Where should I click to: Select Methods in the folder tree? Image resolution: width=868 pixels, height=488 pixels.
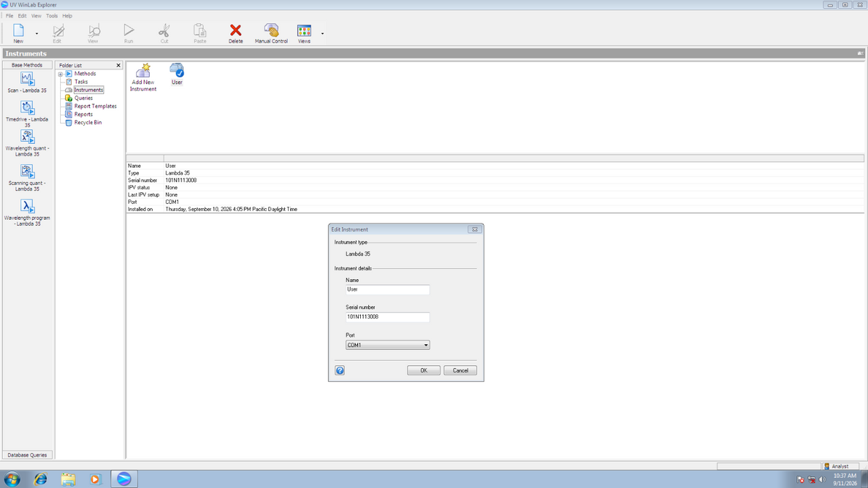pyautogui.click(x=85, y=74)
